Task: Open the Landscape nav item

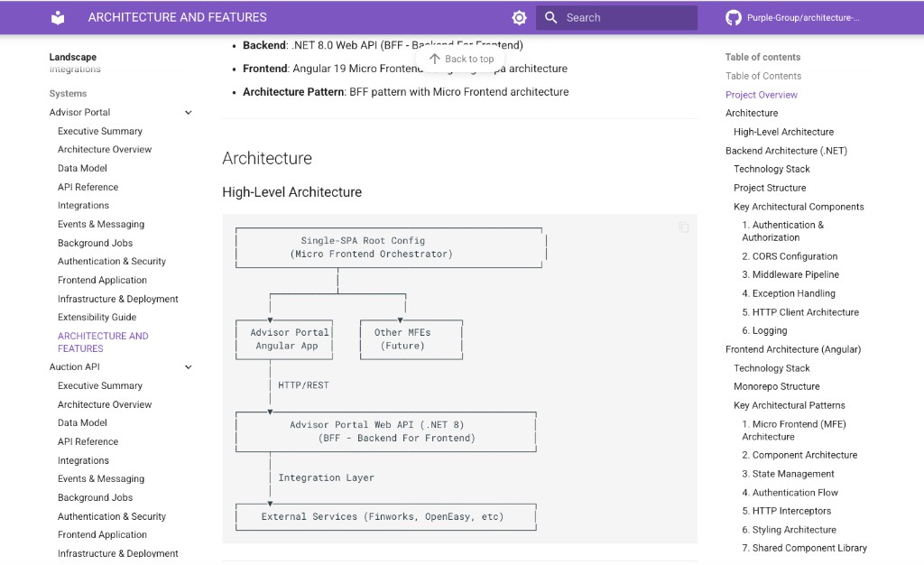Action: 73,57
